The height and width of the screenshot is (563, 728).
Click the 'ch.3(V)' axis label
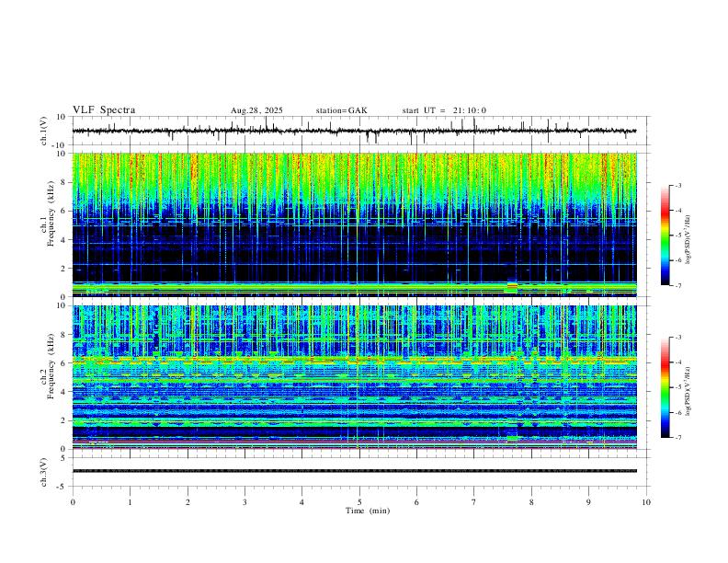(x=44, y=472)
